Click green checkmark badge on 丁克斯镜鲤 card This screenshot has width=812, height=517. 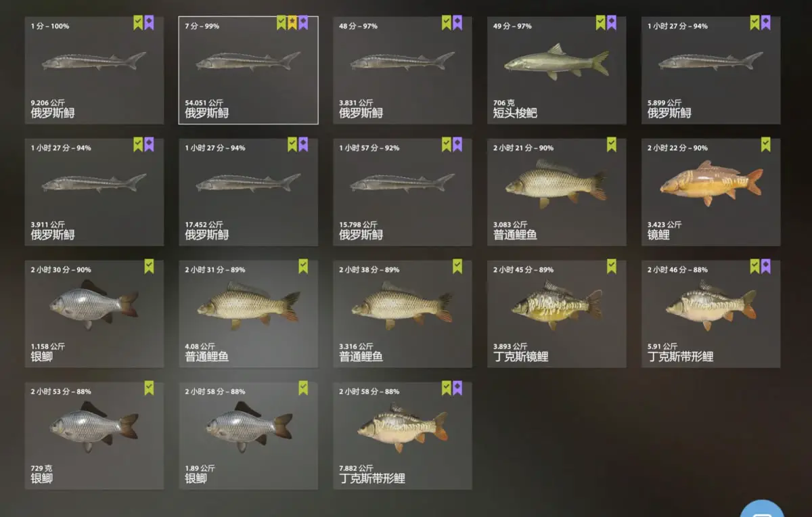point(611,267)
